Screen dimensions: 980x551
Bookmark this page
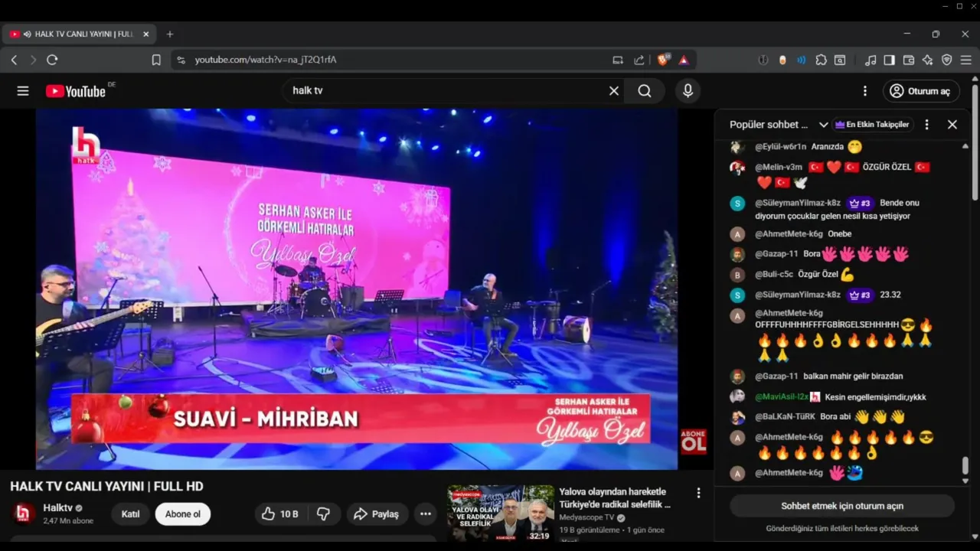(156, 60)
